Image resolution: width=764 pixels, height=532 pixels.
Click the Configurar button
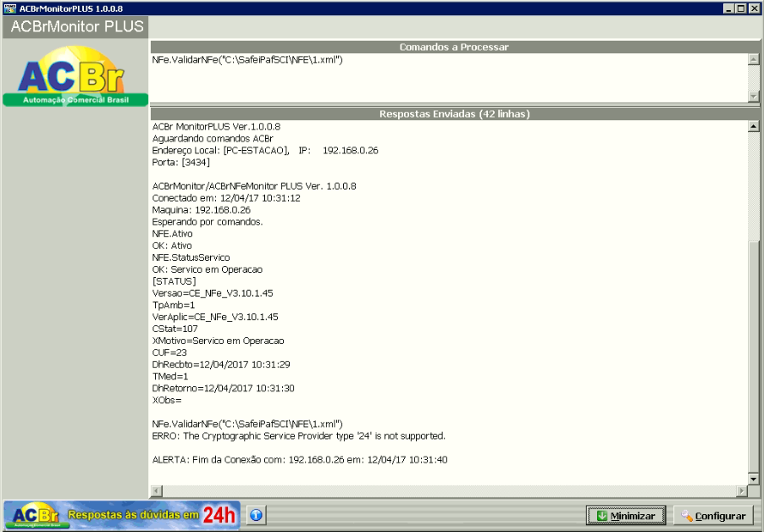tap(714, 516)
